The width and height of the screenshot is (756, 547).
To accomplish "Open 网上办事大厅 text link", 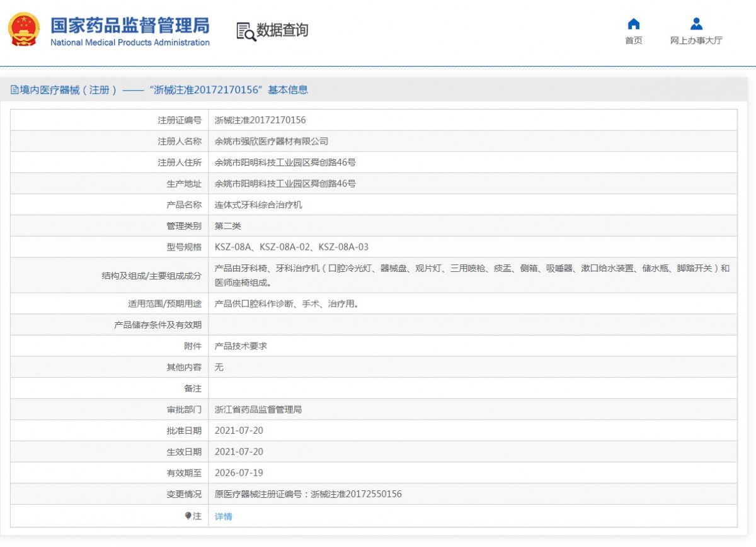I will (x=696, y=41).
